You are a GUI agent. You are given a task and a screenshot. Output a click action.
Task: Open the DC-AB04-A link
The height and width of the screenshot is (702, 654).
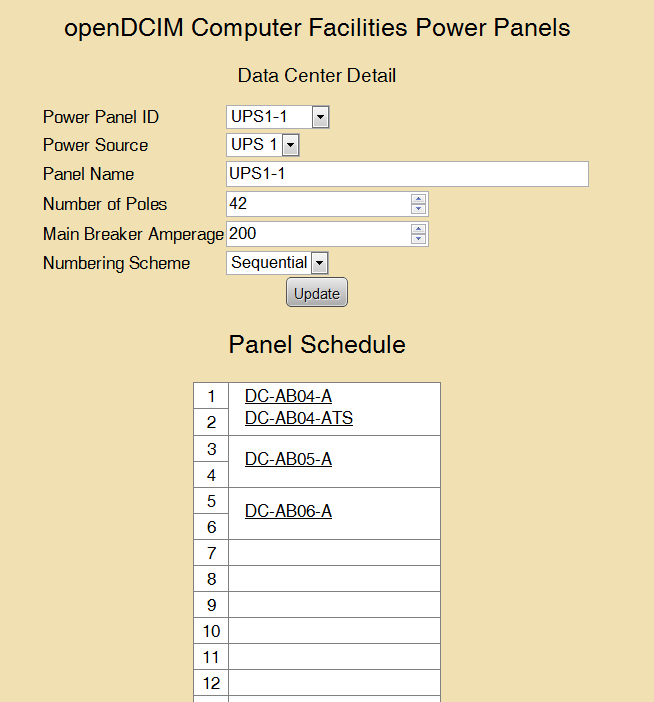pos(288,396)
